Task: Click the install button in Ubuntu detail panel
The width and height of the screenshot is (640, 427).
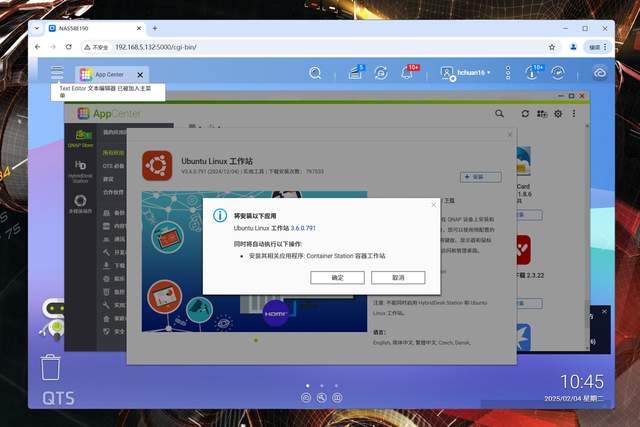Action: [480, 177]
